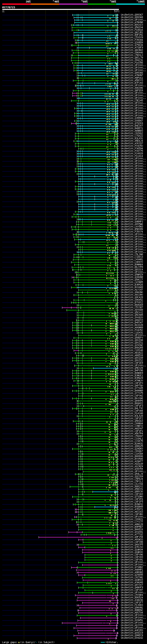Click the purple ~60% identity legend bar
The height and width of the screenshot is (644, 147).
point(74,4)
